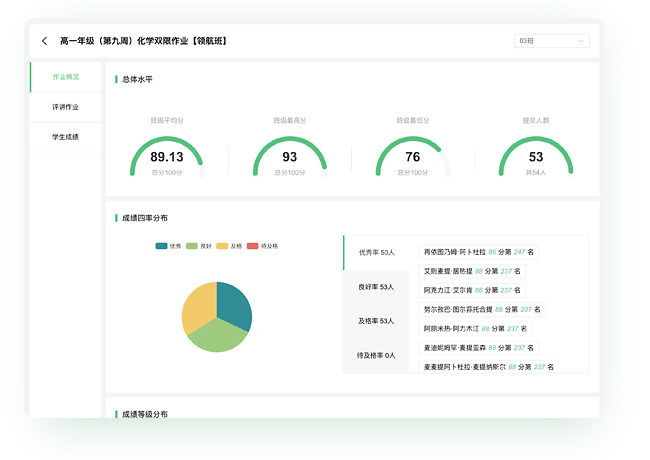The image size is (650, 460).
Task: Open the 03班 class dropdown
Action: coord(552,41)
